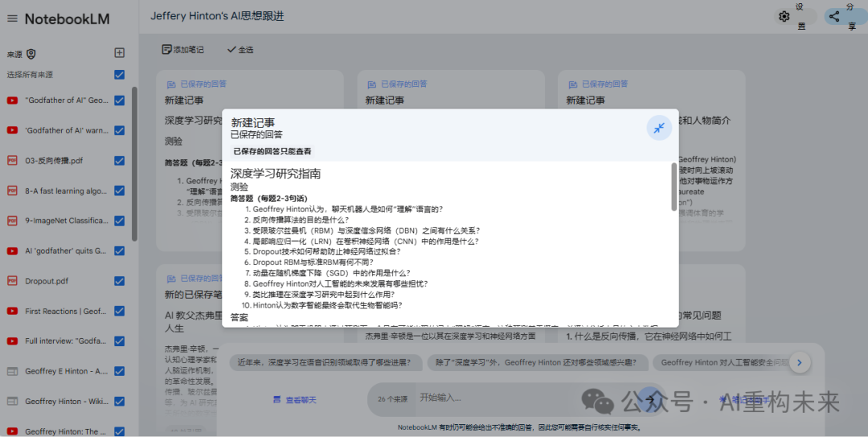Click the 添加笔记 button

[182, 50]
